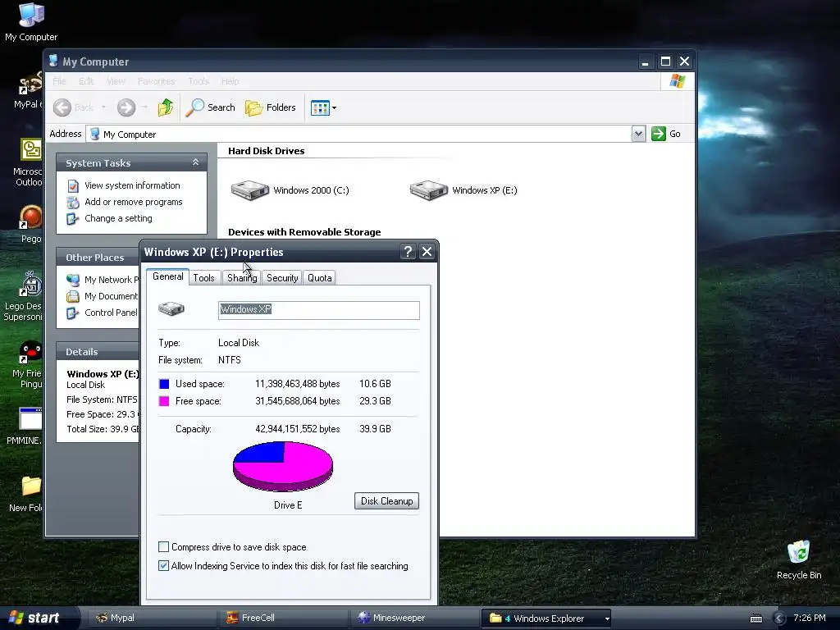Click the volume label field Windows XP
This screenshot has width=840, height=630.
[319, 310]
